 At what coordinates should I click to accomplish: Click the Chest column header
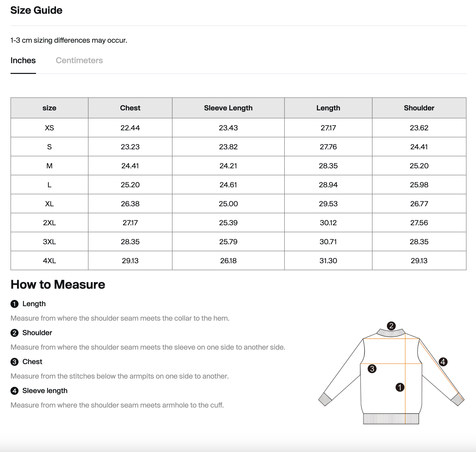130,108
